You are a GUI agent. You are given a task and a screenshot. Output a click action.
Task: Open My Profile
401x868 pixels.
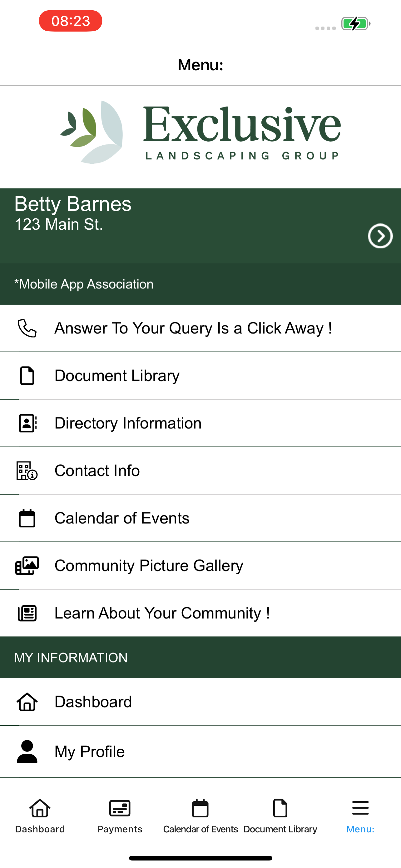point(201,752)
